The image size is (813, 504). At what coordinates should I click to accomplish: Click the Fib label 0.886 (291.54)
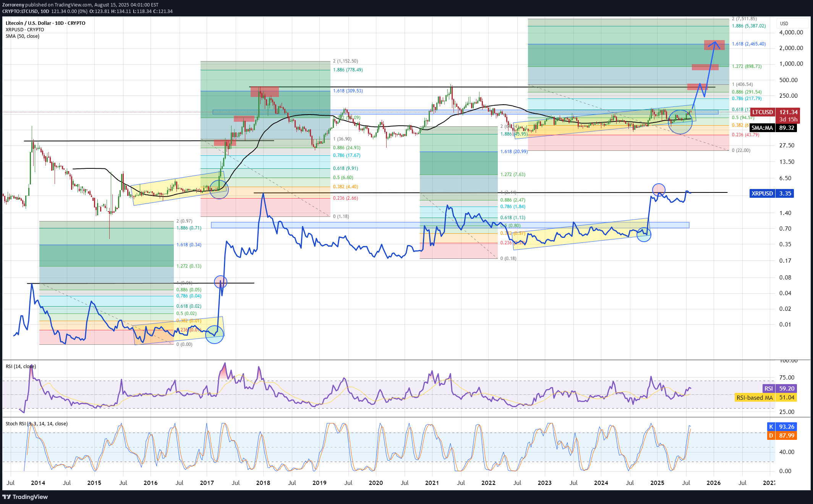747,92
